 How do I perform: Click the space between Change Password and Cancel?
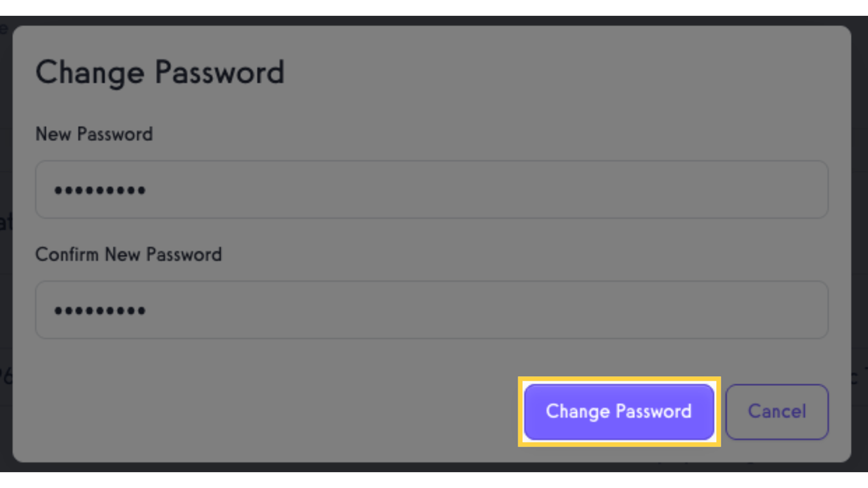[x=725, y=412]
